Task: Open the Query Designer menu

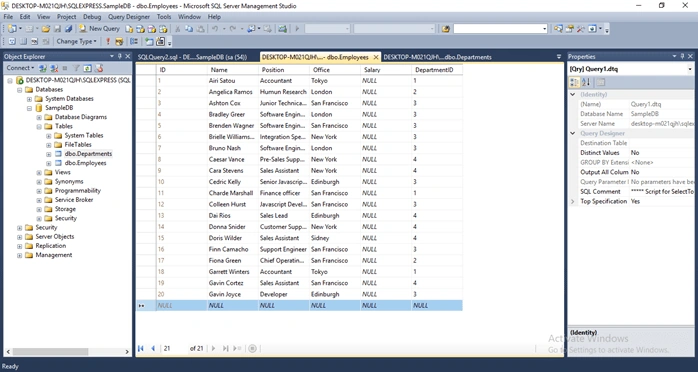Action: (x=129, y=17)
